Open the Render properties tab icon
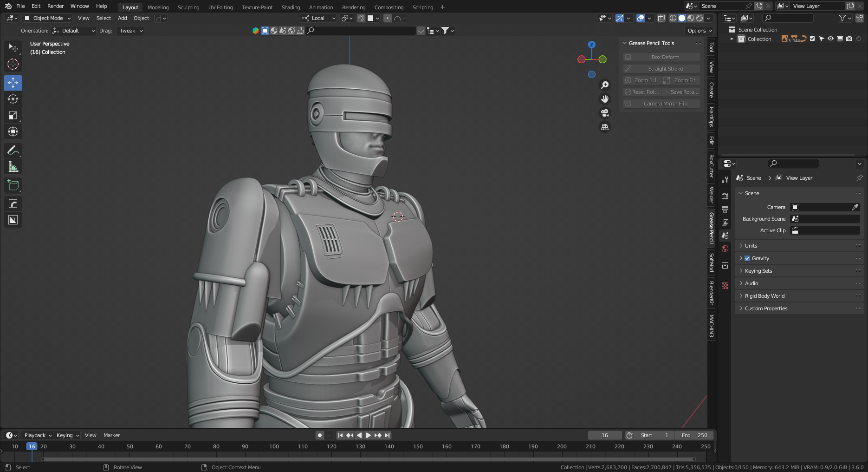This screenshot has width=868, height=472. [x=725, y=196]
